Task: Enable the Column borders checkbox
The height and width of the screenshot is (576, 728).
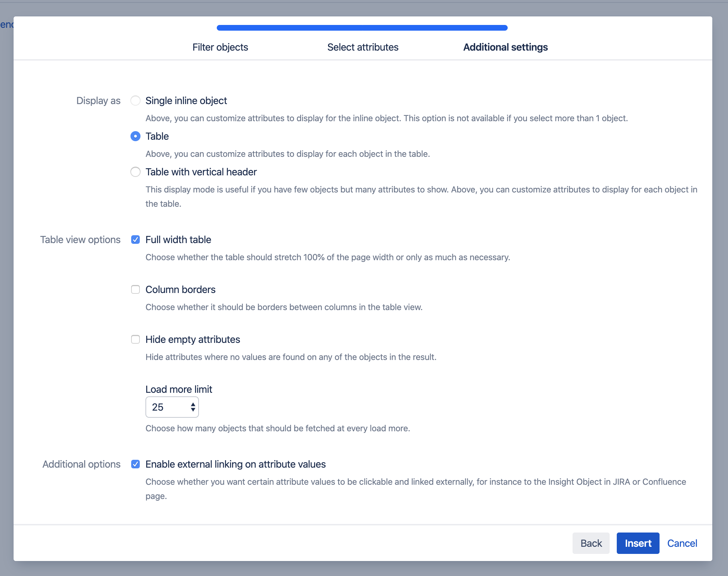Action: [135, 289]
